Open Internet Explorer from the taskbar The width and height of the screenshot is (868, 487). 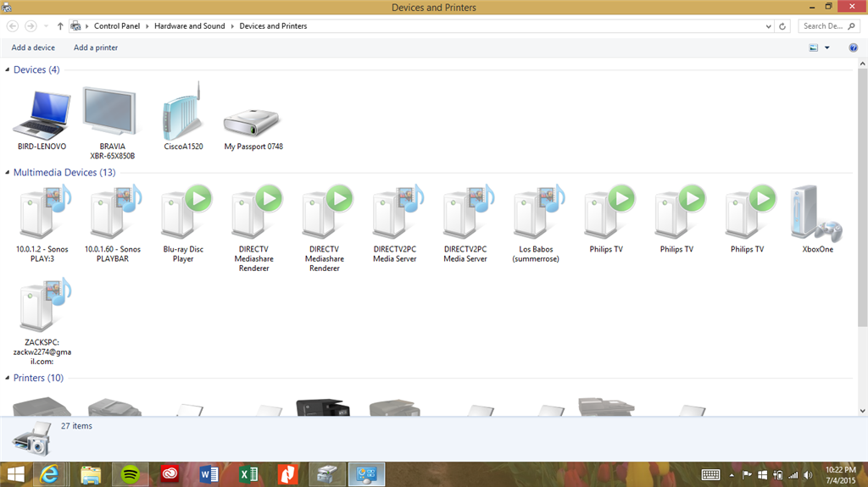[x=50, y=474]
